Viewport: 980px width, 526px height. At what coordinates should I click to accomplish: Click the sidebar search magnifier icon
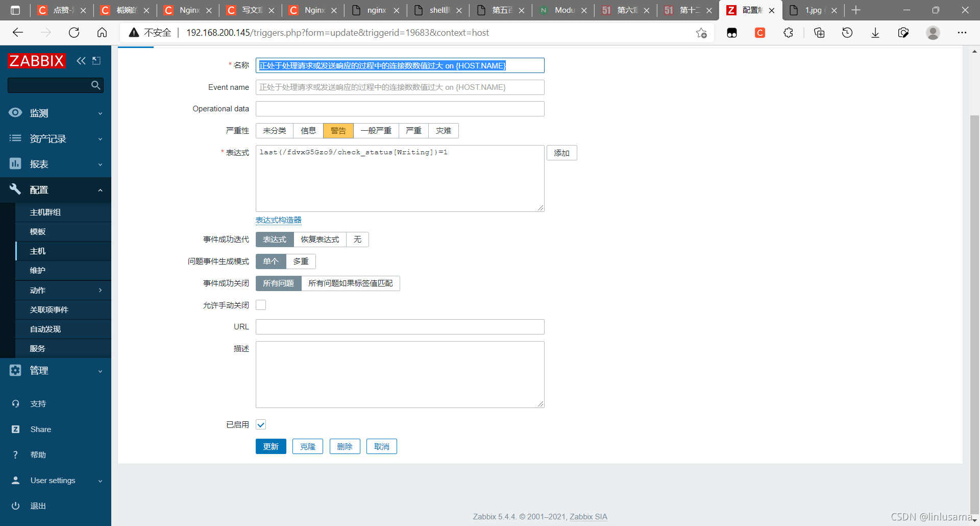pyautogui.click(x=95, y=85)
